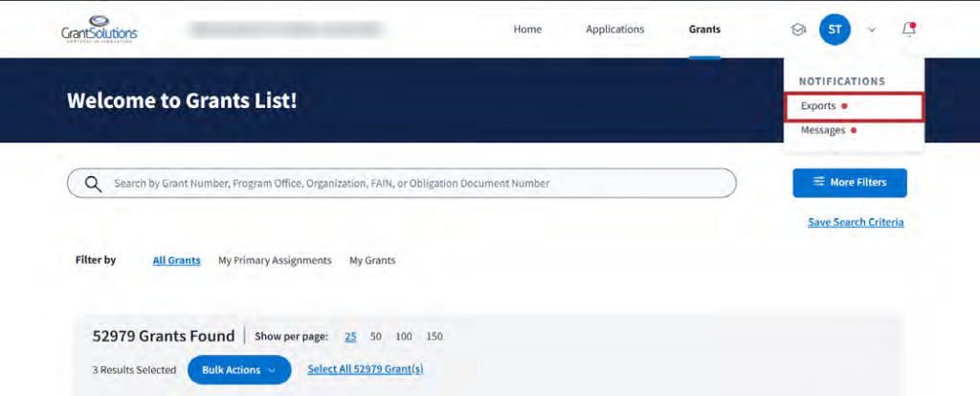
Task: Open Messages in the notifications menu
Action: (x=822, y=130)
